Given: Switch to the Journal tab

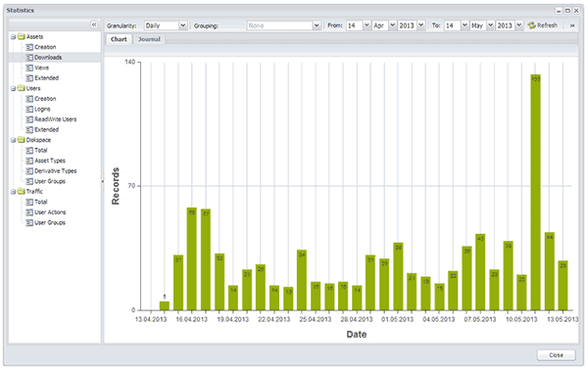Looking at the screenshot, I should (149, 39).
